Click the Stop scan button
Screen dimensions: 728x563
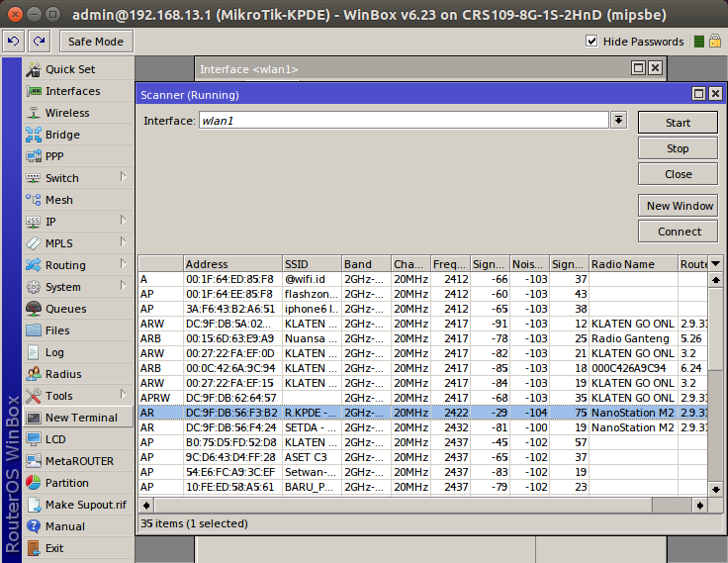point(678,148)
